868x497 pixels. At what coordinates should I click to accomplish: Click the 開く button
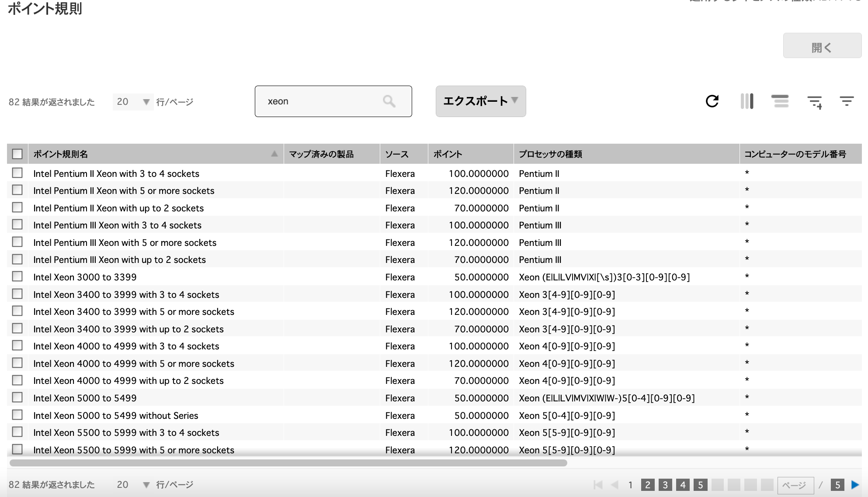pos(822,48)
